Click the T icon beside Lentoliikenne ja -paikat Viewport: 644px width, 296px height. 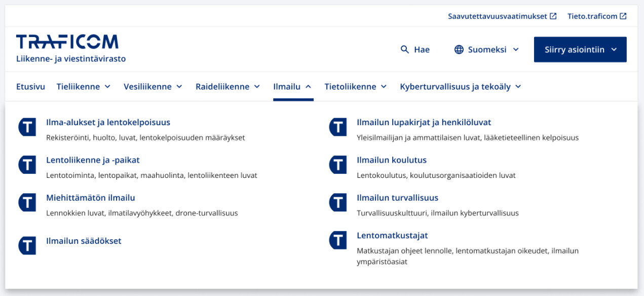click(27, 165)
